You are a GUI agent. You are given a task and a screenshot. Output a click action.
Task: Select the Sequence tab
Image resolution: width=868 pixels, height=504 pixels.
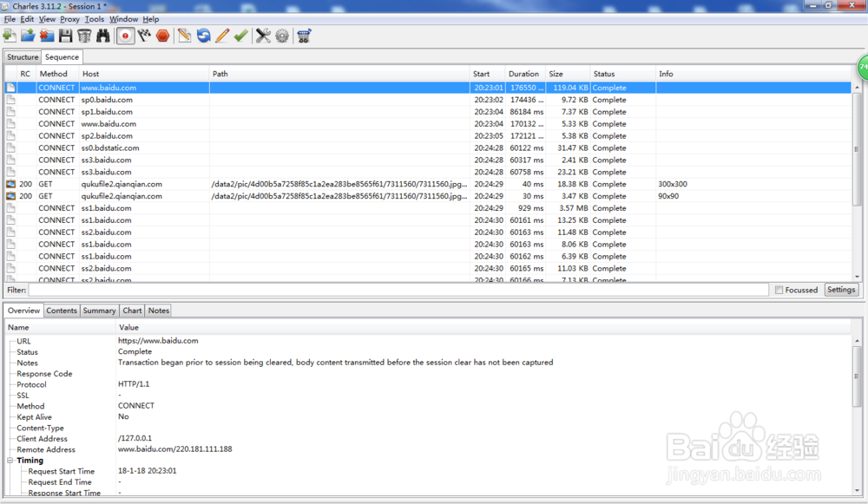click(62, 57)
